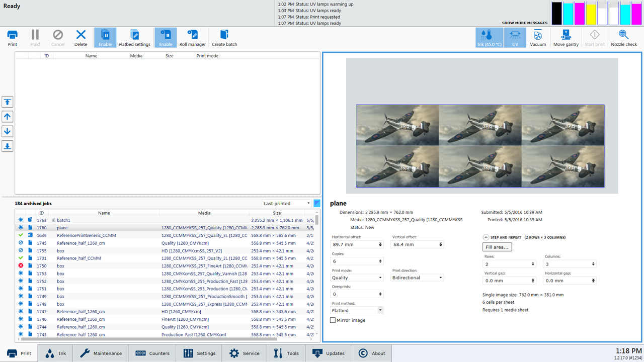Open the Print mode Quality dropdown
Viewport: 644px width, 362px height.
(357, 278)
